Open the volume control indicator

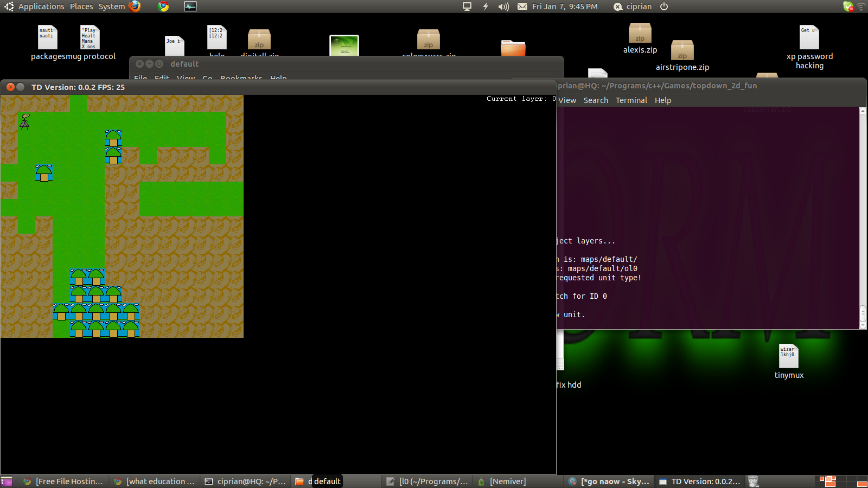pos(503,7)
